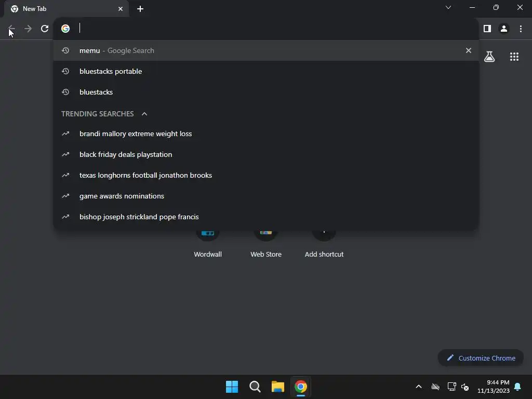Click trending icon beside black friday deals

[x=65, y=154]
